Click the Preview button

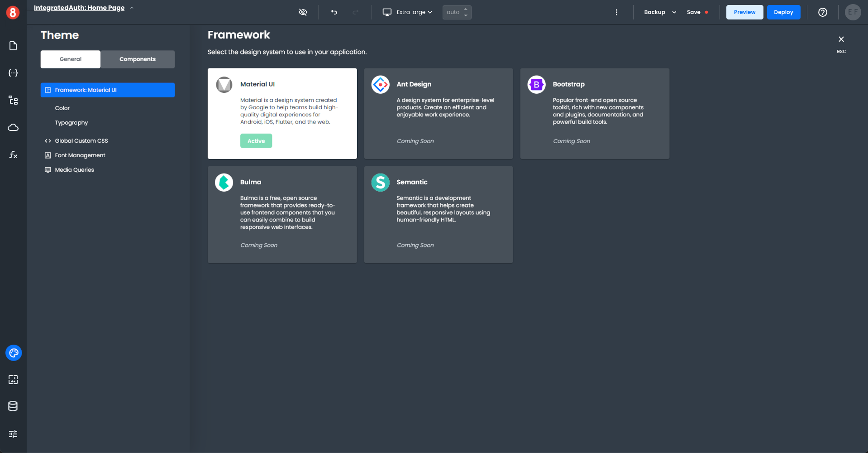tap(744, 12)
